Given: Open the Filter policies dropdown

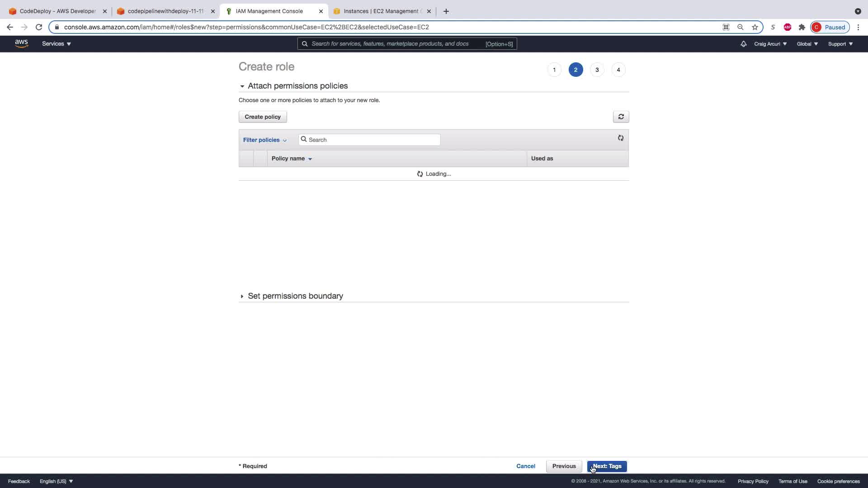Looking at the screenshot, I should pyautogui.click(x=264, y=140).
